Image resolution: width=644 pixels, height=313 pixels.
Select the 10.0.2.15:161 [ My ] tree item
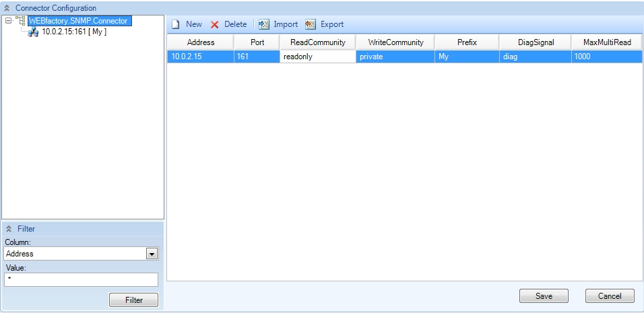click(74, 32)
